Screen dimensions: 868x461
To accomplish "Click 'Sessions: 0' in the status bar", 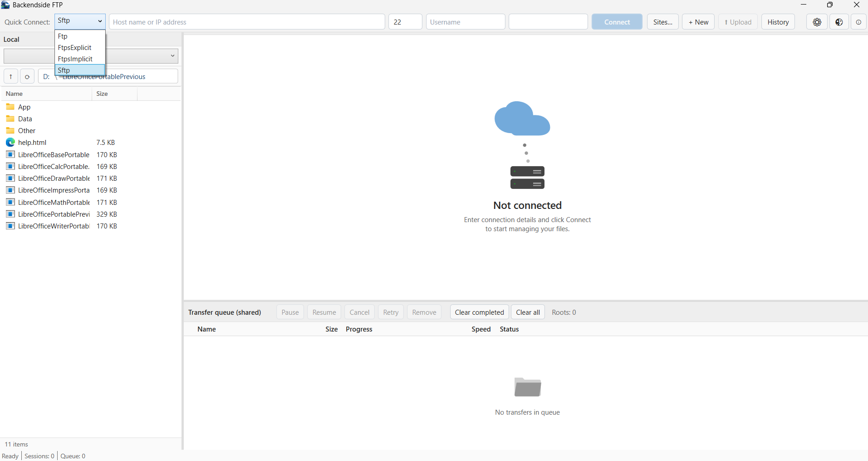I will 39,456.
